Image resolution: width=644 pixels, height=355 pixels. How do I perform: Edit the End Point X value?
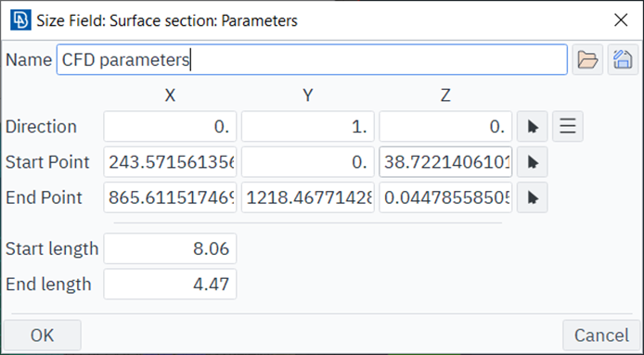170,197
